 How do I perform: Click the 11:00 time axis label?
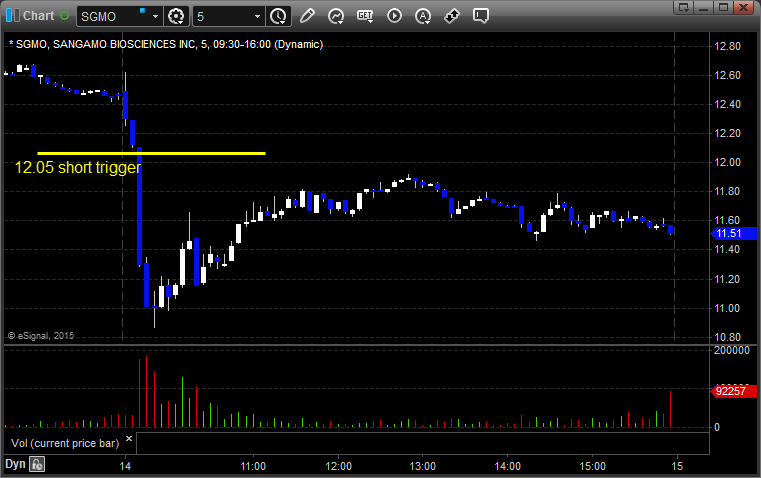[253, 466]
